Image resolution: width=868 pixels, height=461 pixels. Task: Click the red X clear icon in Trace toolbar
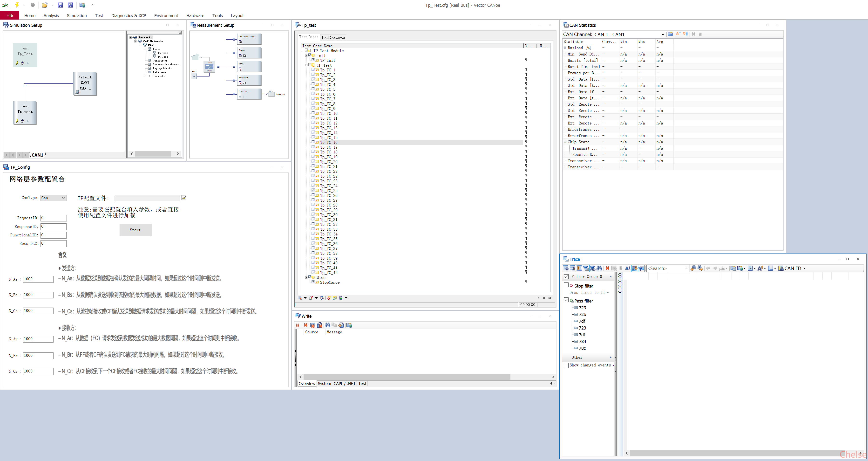pyautogui.click(x=607, y=268)
